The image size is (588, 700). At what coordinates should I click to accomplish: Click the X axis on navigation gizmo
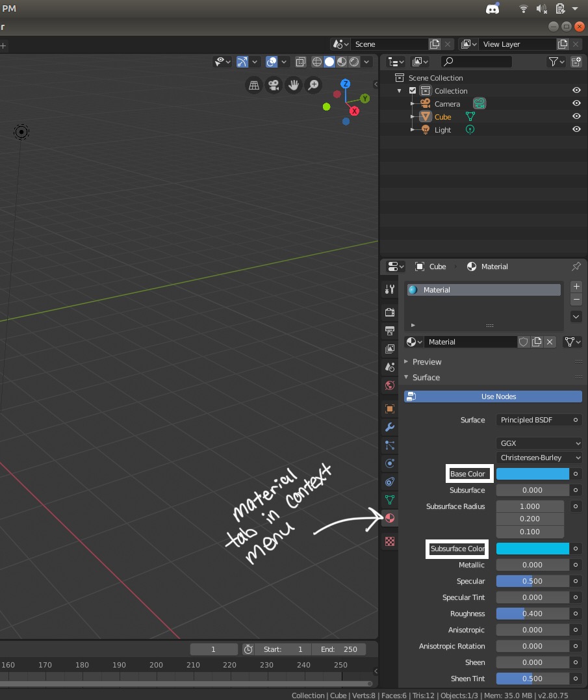[354, 111]
